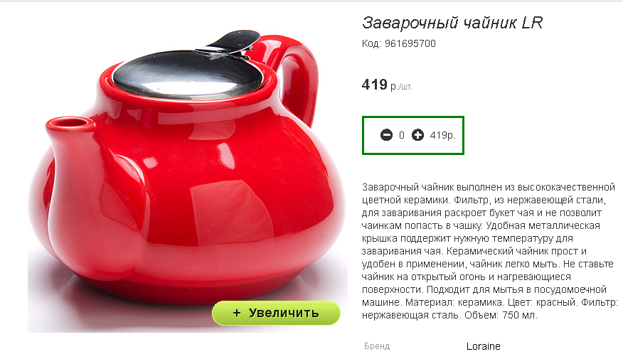Click the product description paragraph

[489, 251]
